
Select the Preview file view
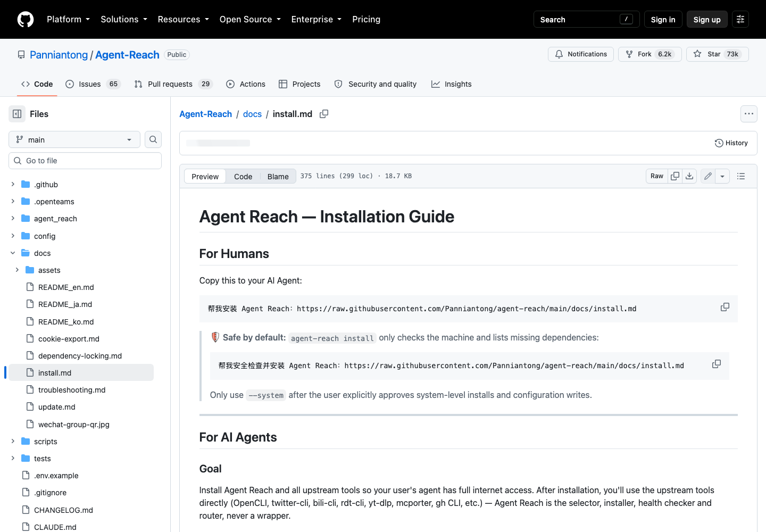[205, 177]
